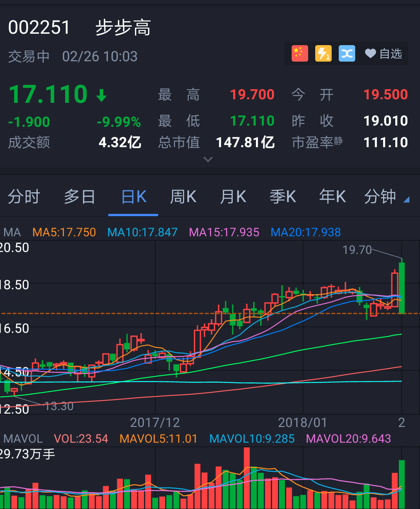Screen dimensions: 420x509
Task: Tap MAVOL5:11.01 value
Action: tap(159, 439)
